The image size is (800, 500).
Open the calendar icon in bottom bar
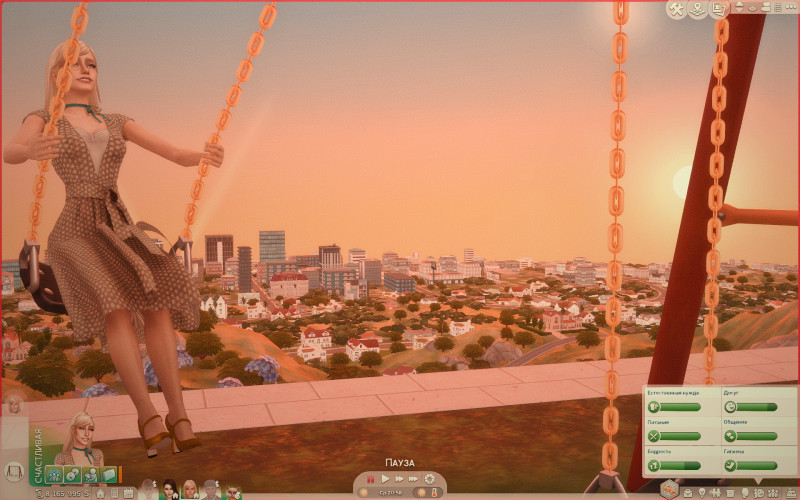point(129,493)
